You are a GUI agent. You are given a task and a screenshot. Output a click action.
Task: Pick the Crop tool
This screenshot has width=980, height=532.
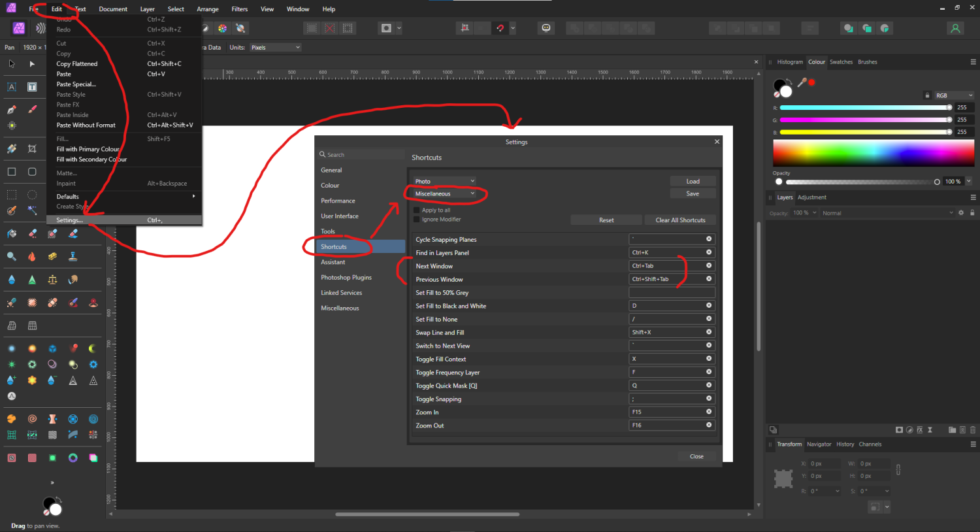pyautogui.click(x=32, y=149)
